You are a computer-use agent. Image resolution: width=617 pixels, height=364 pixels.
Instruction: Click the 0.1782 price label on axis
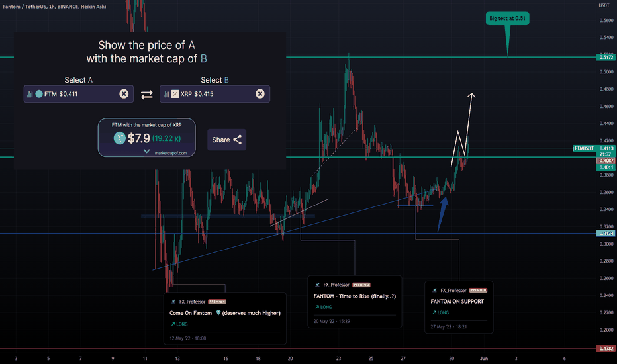point(606,349)
